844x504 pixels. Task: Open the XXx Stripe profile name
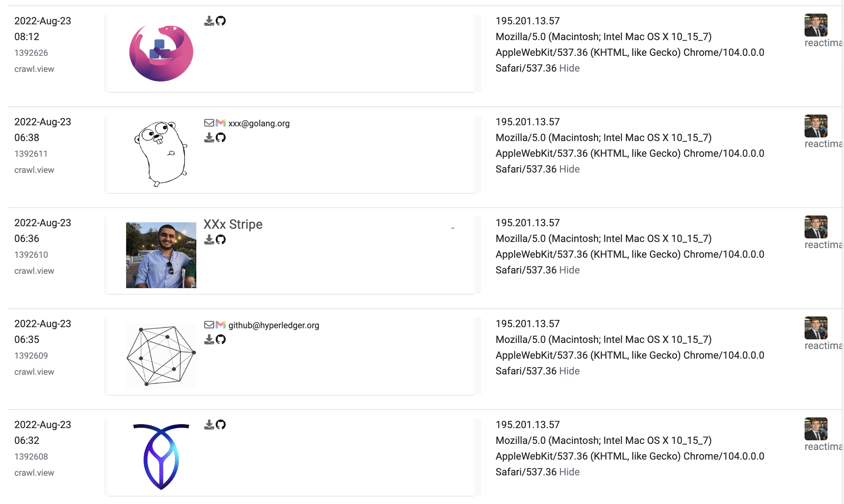[233, 224]
